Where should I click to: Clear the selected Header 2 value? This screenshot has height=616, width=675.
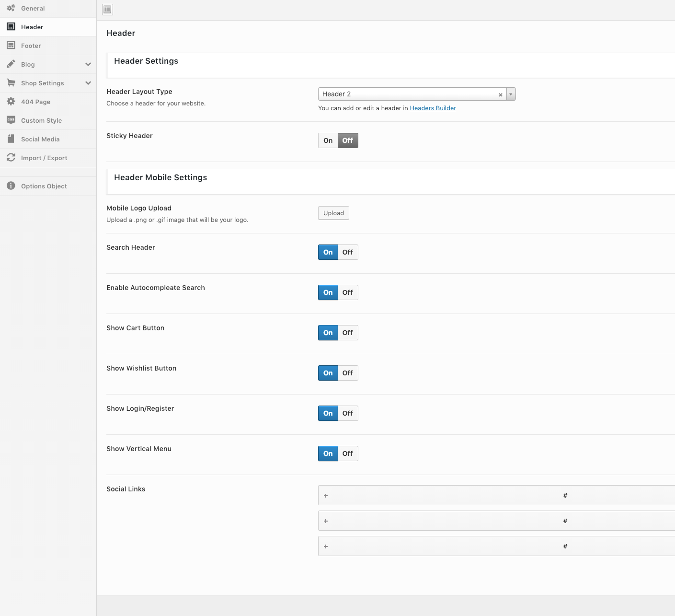pyautogui.click(x=500, y=94)
